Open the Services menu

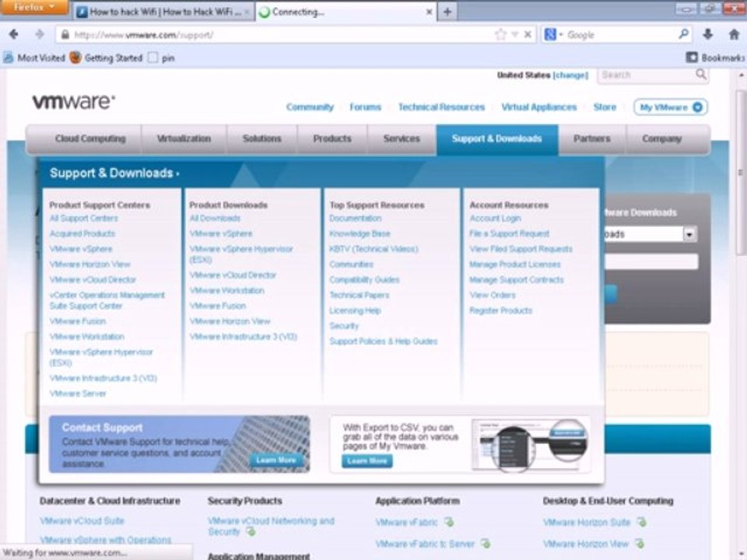tap(402, 138)
